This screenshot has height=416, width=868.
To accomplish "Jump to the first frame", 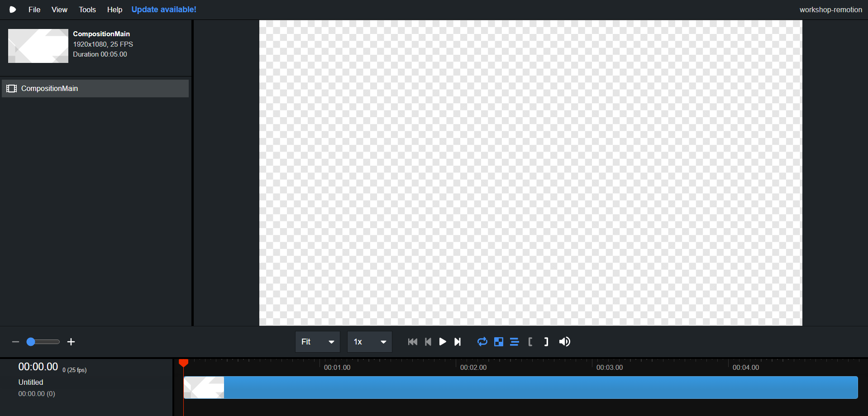I will [412, 342].
